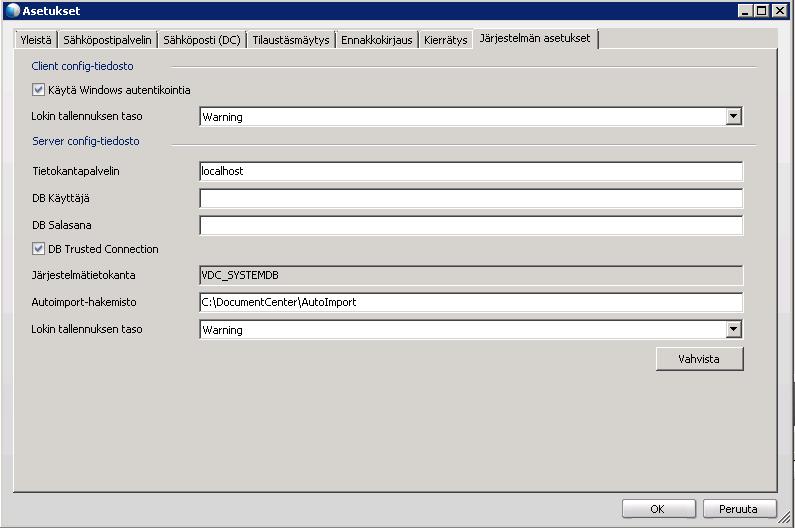Cancel with the Peruuta button
Image resolution: width=795 pixels, height=528 pixels.
pos(739,509)
